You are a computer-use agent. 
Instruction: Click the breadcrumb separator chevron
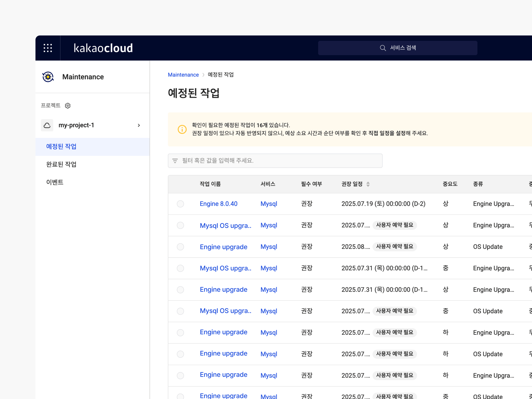(203, 75)
